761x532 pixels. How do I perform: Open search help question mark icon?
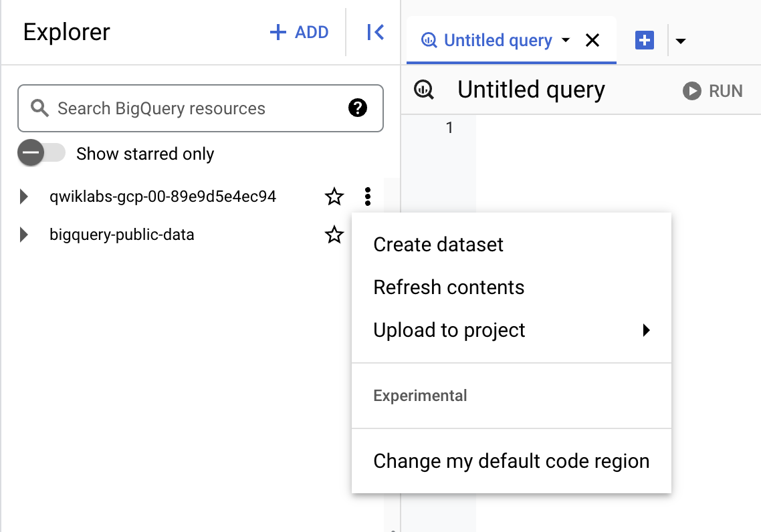(x=358, y=108)
